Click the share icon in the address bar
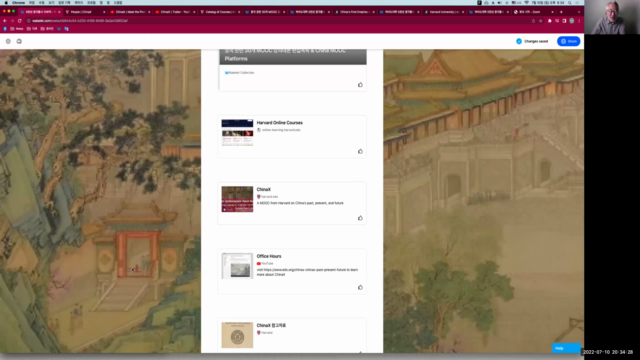Viewport: 640px width, 360px height. point(533,21)
